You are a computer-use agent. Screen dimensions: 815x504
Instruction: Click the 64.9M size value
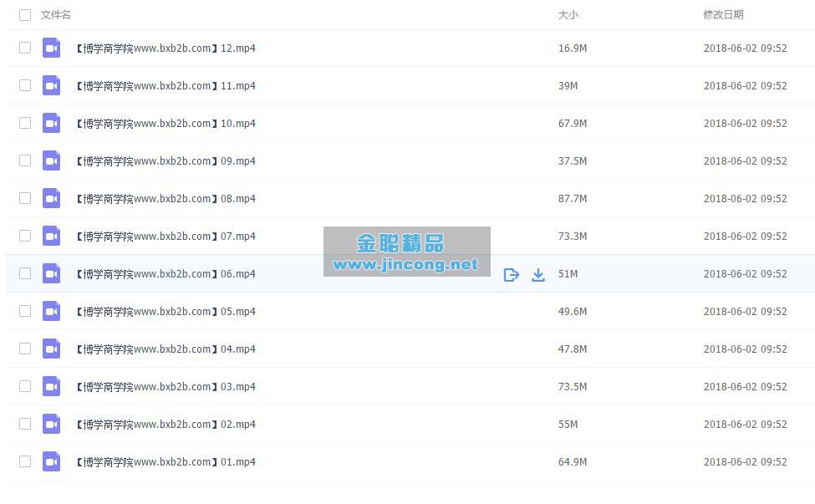pos(573,462)
